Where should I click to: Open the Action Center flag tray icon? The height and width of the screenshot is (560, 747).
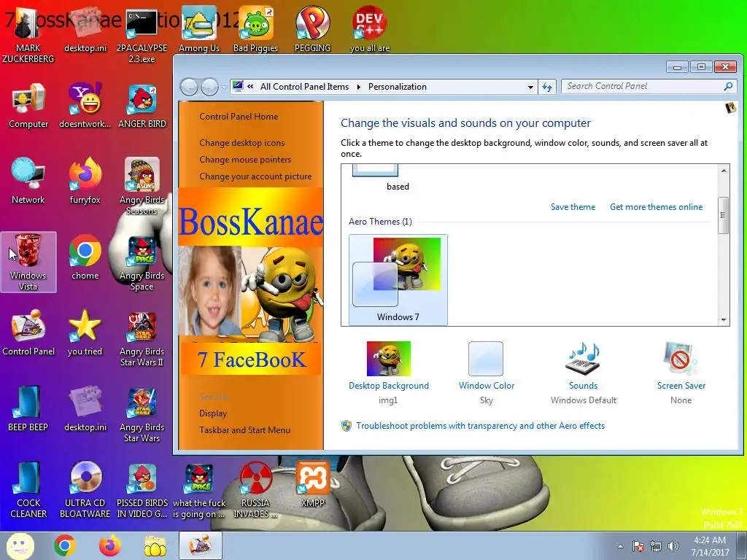pos(638,546)
